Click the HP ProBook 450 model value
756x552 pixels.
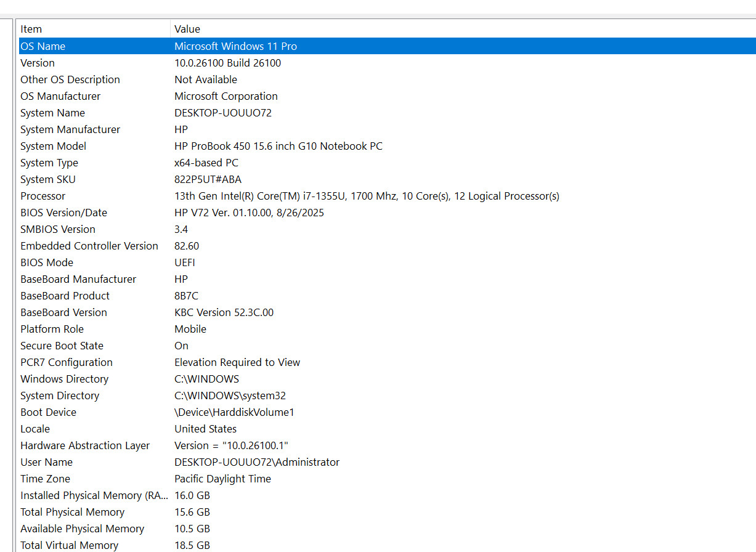(x=278, y=146)
